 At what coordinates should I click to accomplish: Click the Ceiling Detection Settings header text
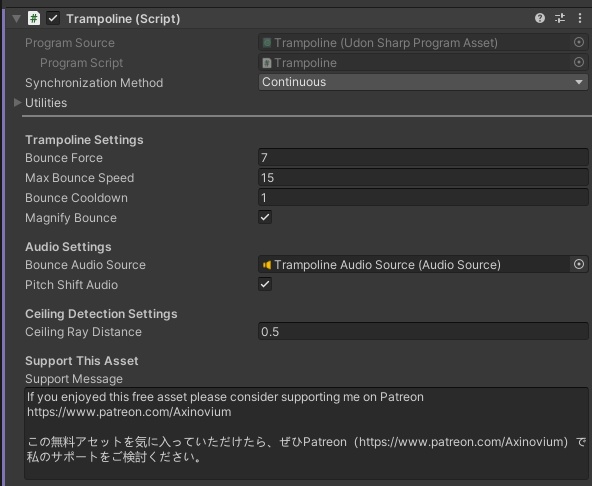coord(101,314)
